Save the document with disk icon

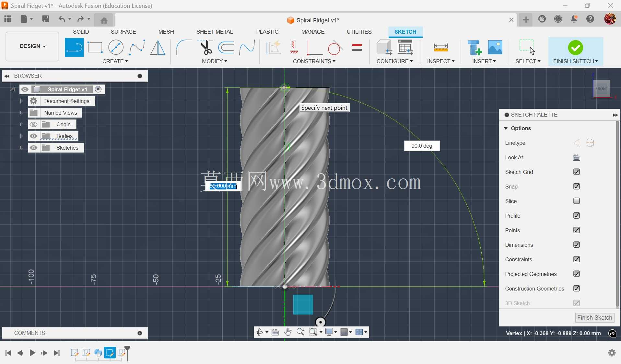coord(46,19)
